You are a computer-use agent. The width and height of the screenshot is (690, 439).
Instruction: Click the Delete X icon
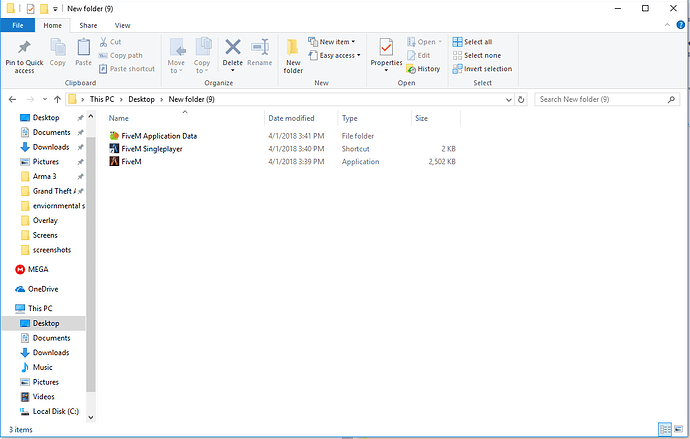(233, 47)
